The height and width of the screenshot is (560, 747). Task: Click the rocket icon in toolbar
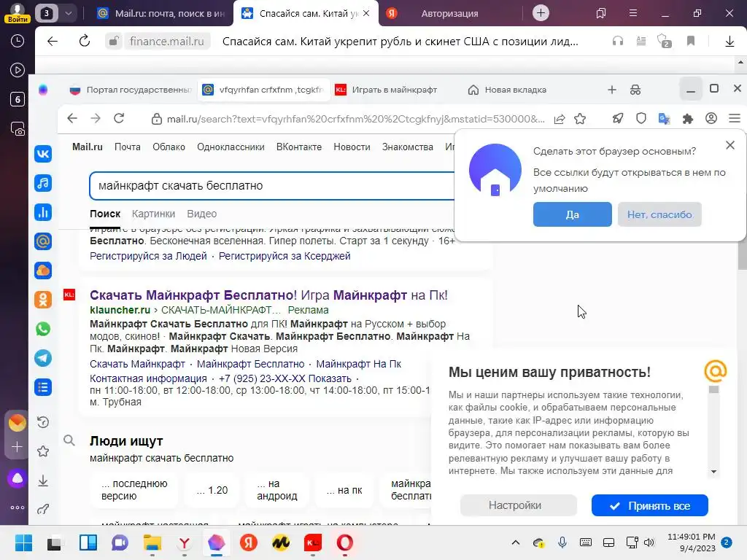point(618,119)
